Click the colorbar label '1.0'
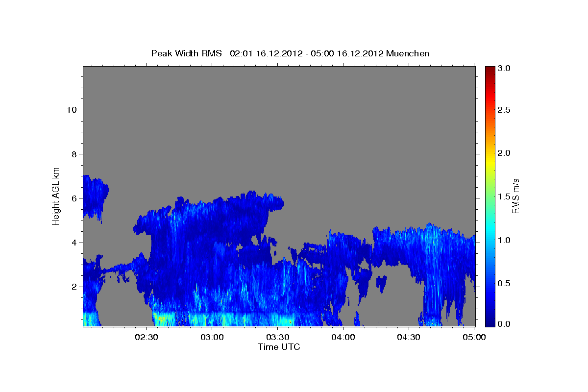The width and height of the screenshot is (588, 392). (505, 240)
